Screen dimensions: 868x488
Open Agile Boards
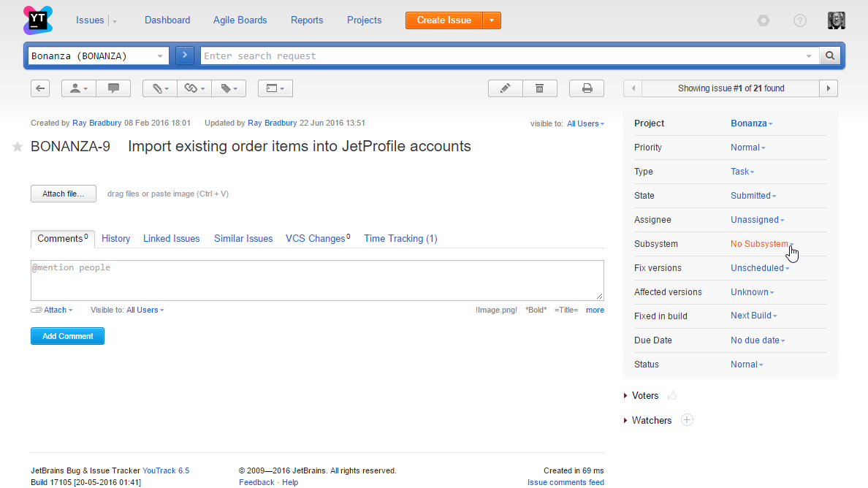click(240, 20)
